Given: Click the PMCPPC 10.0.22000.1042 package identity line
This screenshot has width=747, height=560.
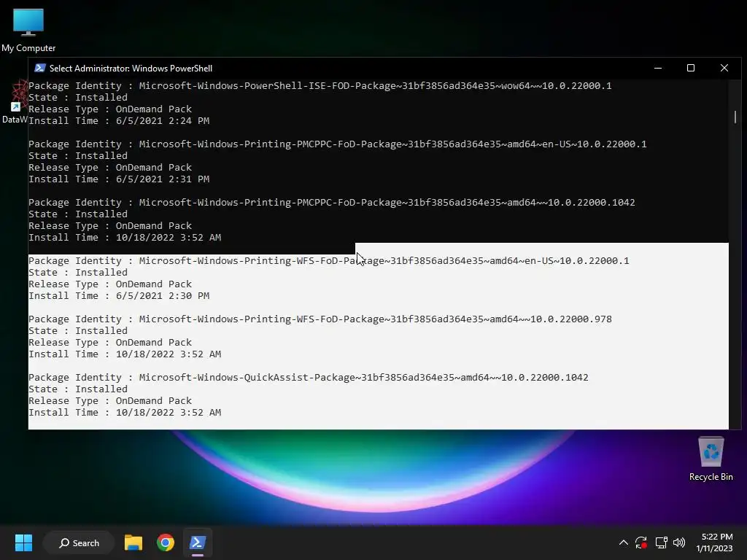Looking at the screenshot, I should click(x=332, y=203).
